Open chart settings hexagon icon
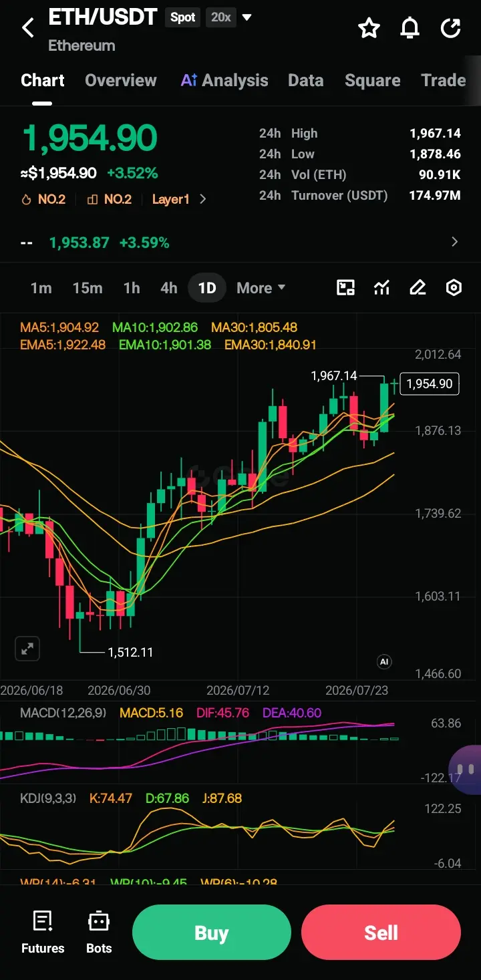The image size is (481, 980). (454, 288)
